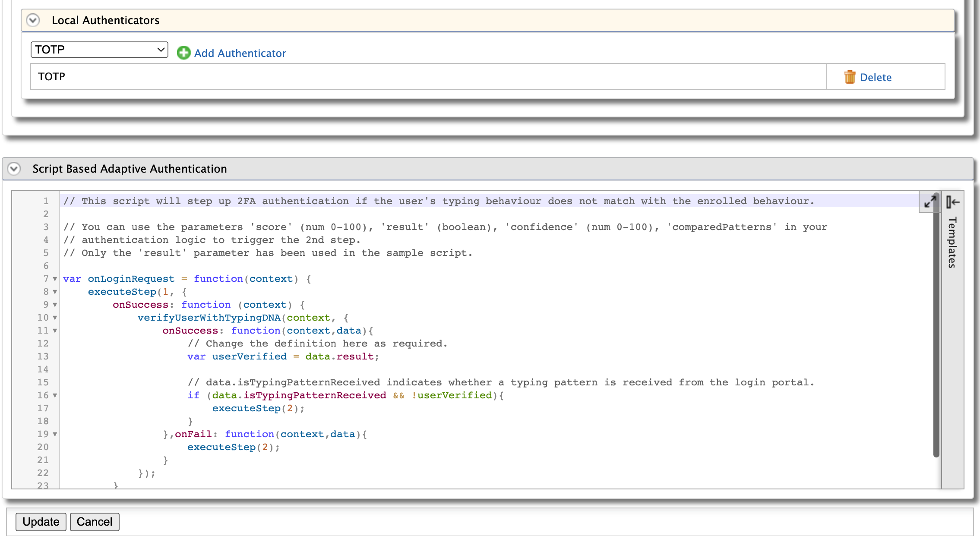Click line number 1 in gutter
The image size is (980, 536).
(x=46, y=201)
